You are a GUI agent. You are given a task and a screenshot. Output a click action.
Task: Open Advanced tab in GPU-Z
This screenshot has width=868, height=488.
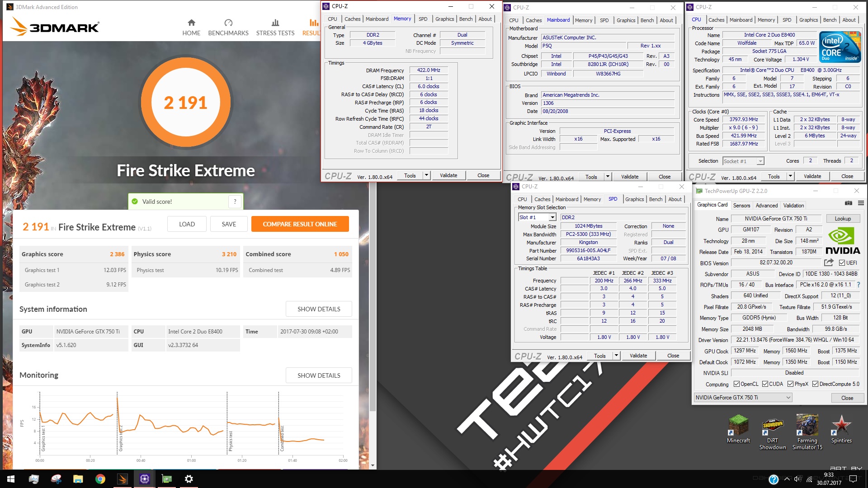(x=767, y=205)
